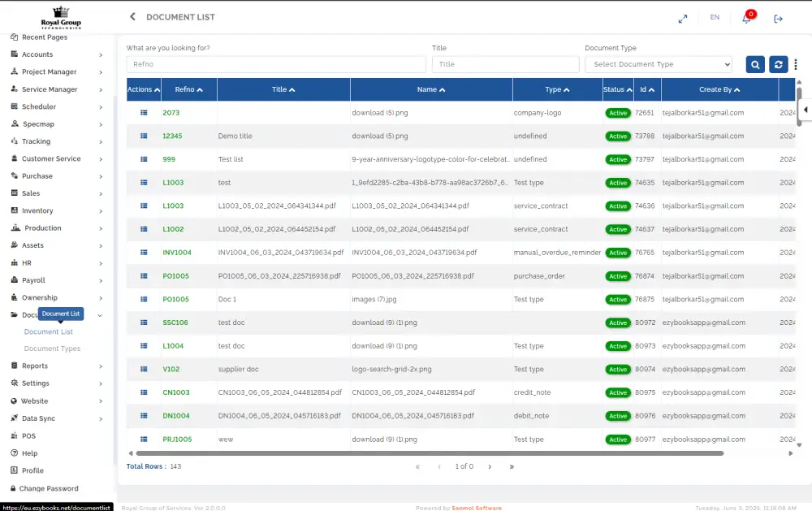Expand the Customer Service menu
This screenshot has width=812, height=511.
57,158
